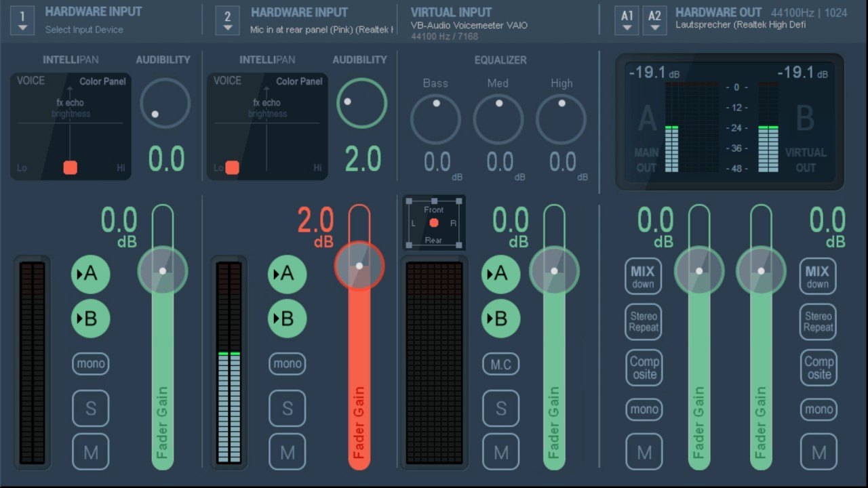Screen dimensions: 868x488
Task: Toggle Composite mode on bus A
Action: 643,367
